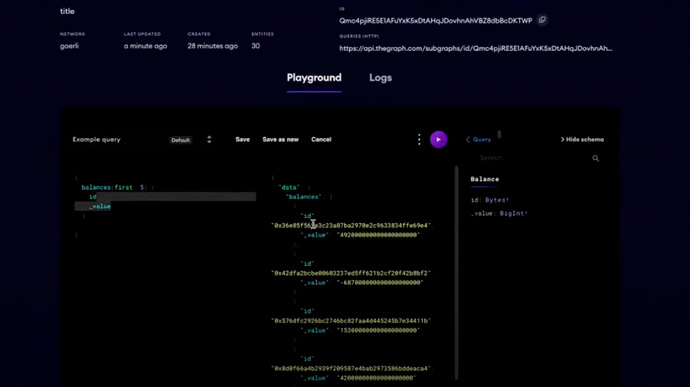Viewport: 690px width, 387px height.
Task: Click the goerli network value
Action: tap(69, 46)
